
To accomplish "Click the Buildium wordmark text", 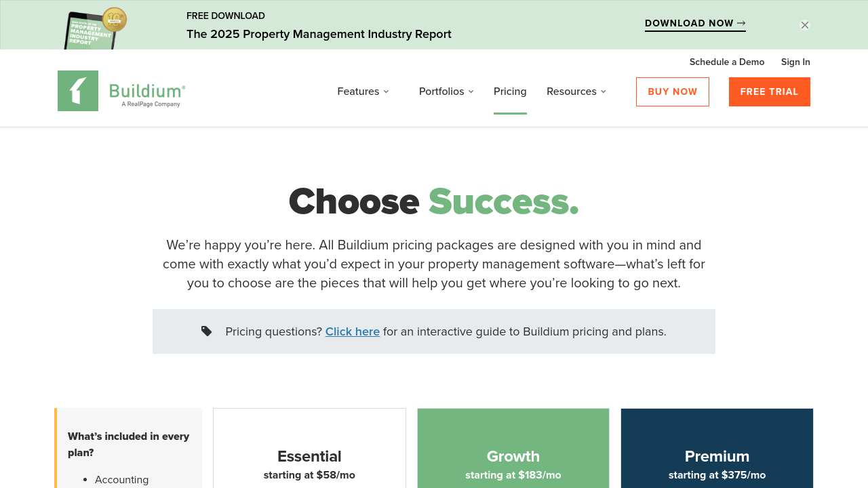I will (146, 91).
